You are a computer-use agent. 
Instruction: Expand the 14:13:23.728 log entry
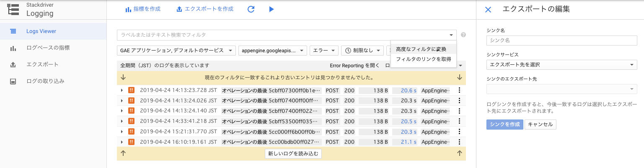click(122, 90)
